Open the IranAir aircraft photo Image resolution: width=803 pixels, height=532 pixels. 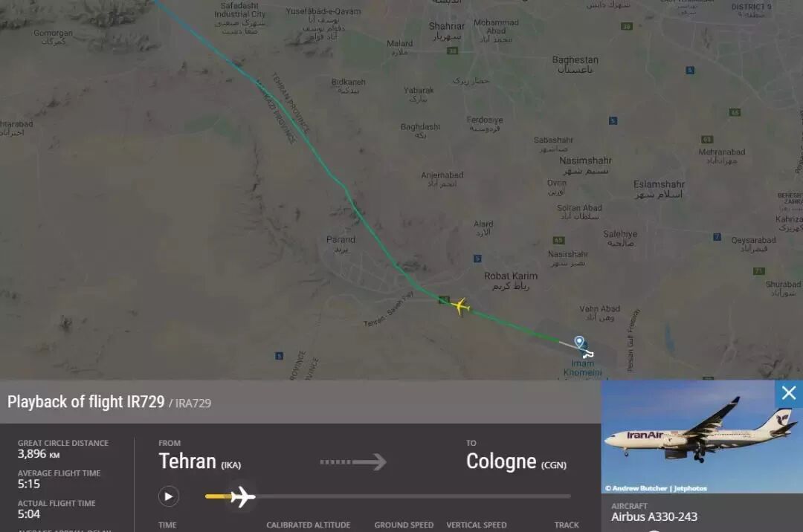[x=701, y=437]
